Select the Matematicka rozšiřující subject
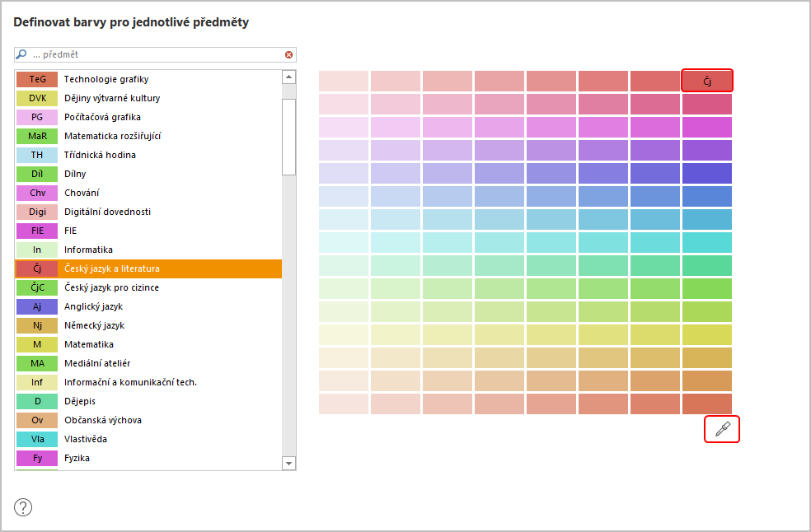 click(x=148, y=136)
